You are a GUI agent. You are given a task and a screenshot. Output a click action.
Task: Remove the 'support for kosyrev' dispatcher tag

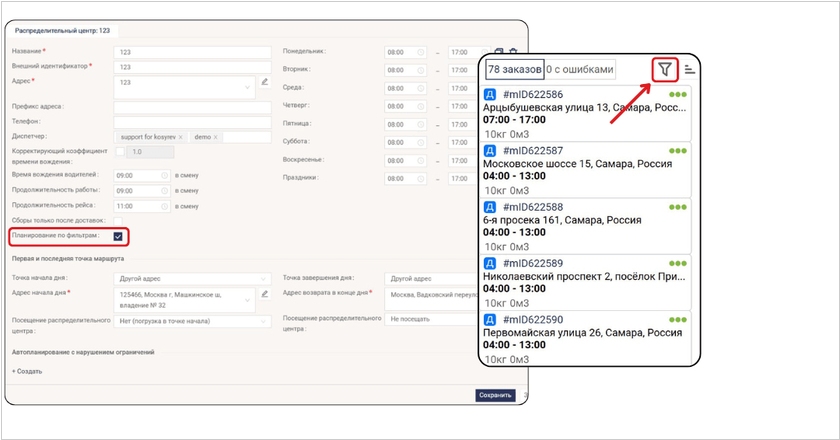(x=181, y=136)
